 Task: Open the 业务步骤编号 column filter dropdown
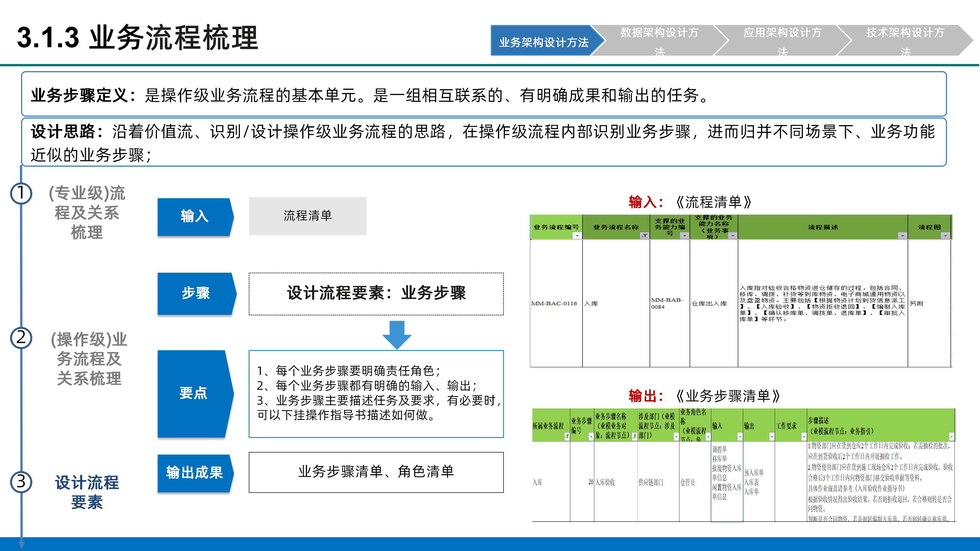[x=591, y=437]
